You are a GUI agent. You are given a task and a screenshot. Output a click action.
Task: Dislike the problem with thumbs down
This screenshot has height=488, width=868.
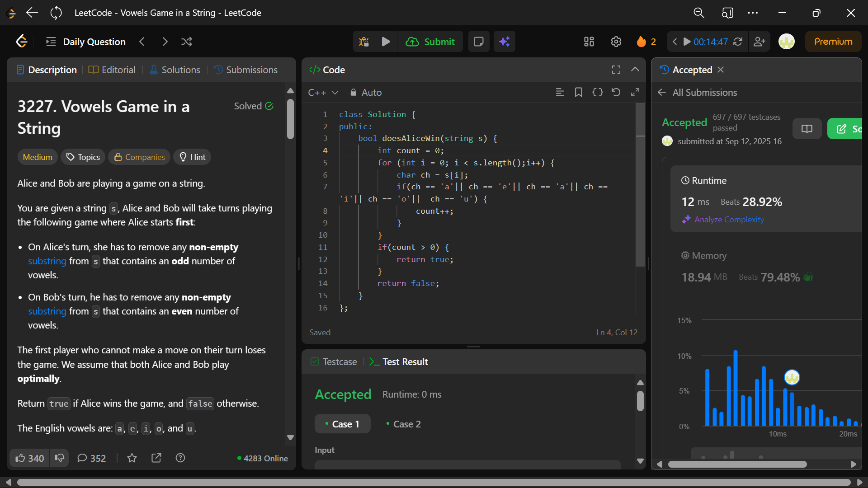59,458
